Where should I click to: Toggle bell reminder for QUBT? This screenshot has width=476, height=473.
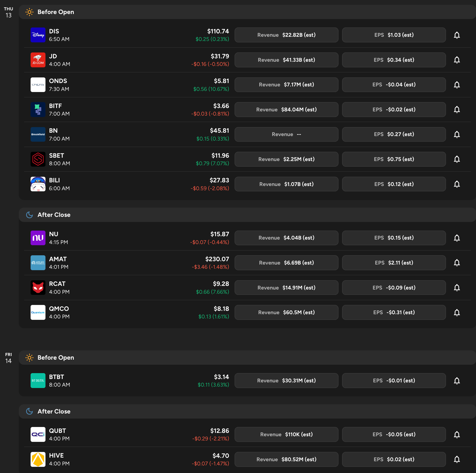coord(457,434)
